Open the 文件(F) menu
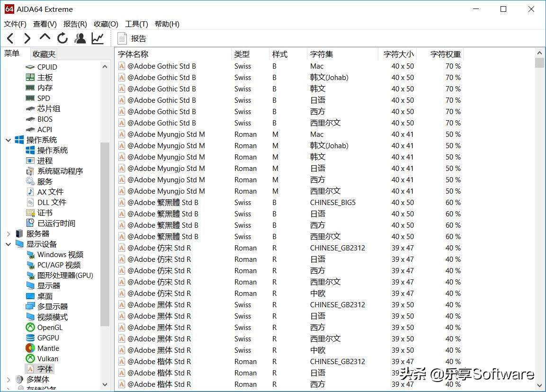The image size is (546, 392). pos(15,24)
